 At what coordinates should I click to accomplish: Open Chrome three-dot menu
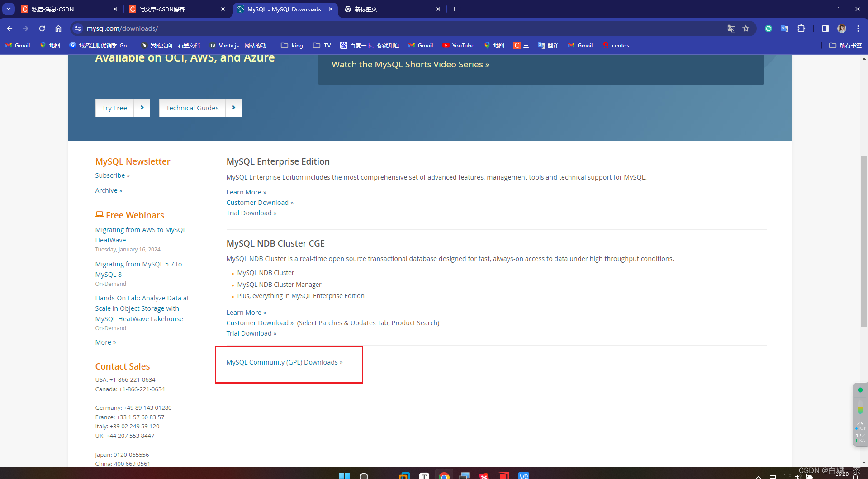coord(858,28)
